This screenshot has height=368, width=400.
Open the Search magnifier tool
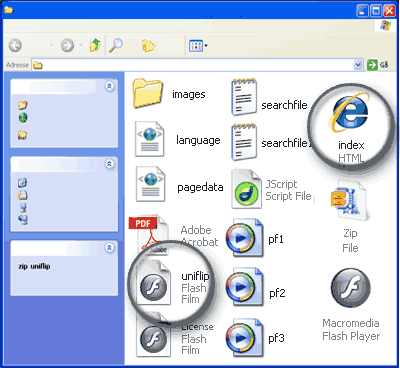(116, 45)
